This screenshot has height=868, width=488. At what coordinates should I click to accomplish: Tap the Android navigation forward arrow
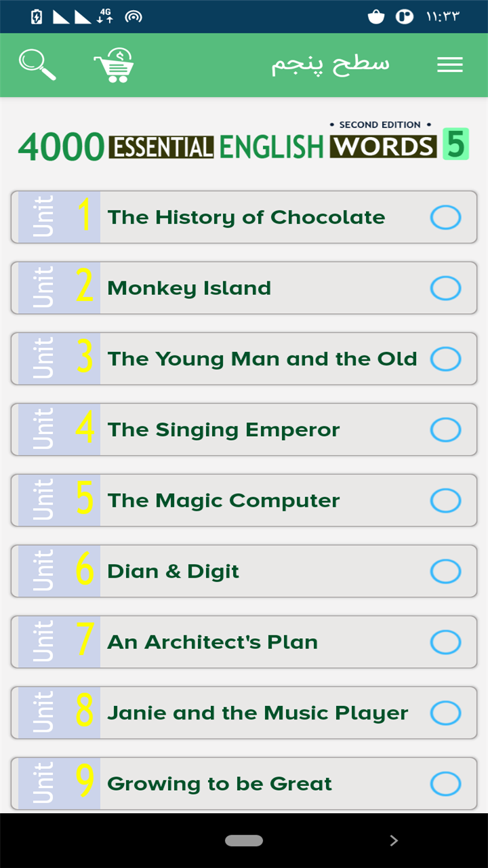click(x=394, y=841)
